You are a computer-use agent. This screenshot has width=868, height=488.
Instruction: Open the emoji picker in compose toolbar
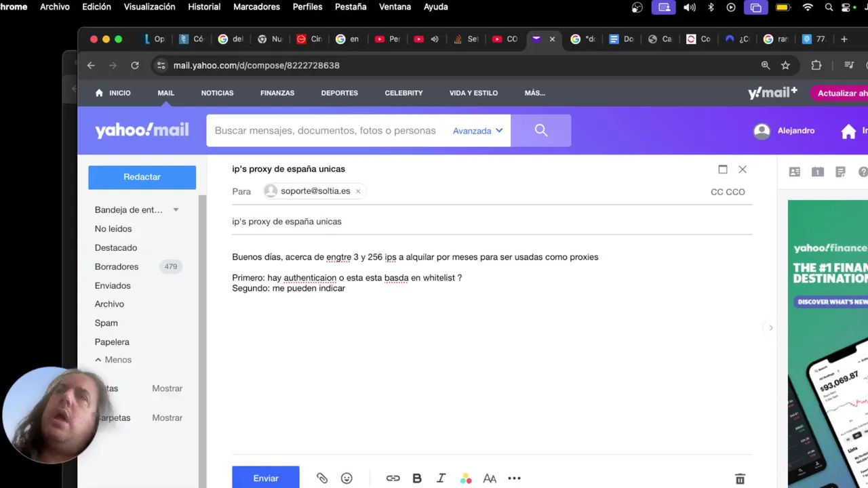point(347,479)
